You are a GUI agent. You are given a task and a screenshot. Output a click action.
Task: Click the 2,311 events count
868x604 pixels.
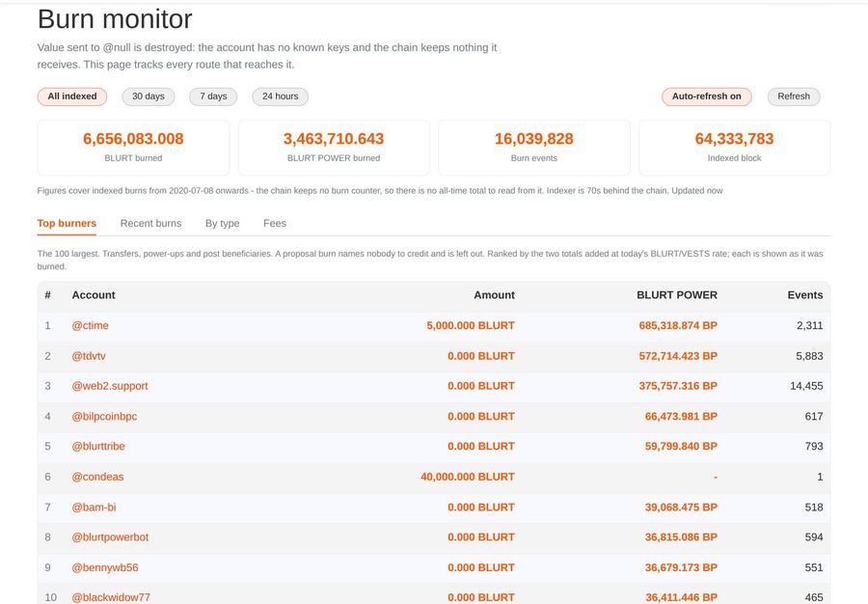(810, 325)
